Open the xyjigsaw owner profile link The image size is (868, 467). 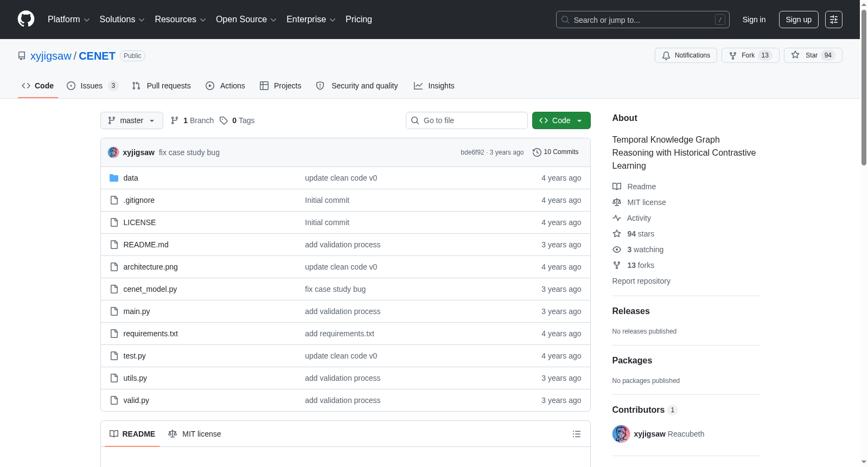point(51,56)
